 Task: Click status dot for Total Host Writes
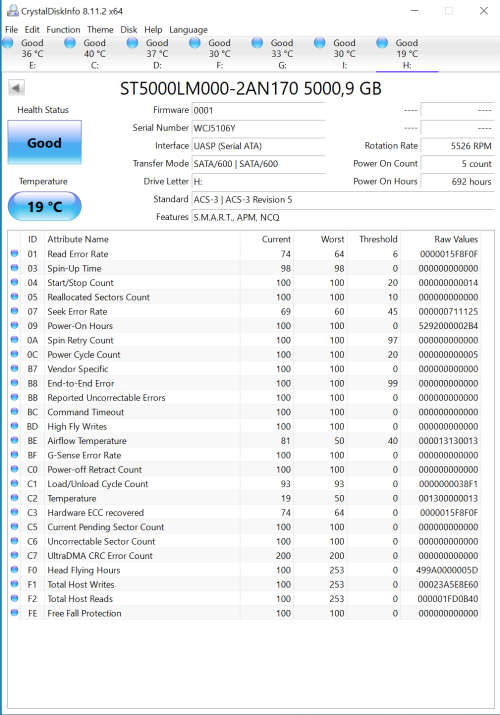tap(15, 584)
